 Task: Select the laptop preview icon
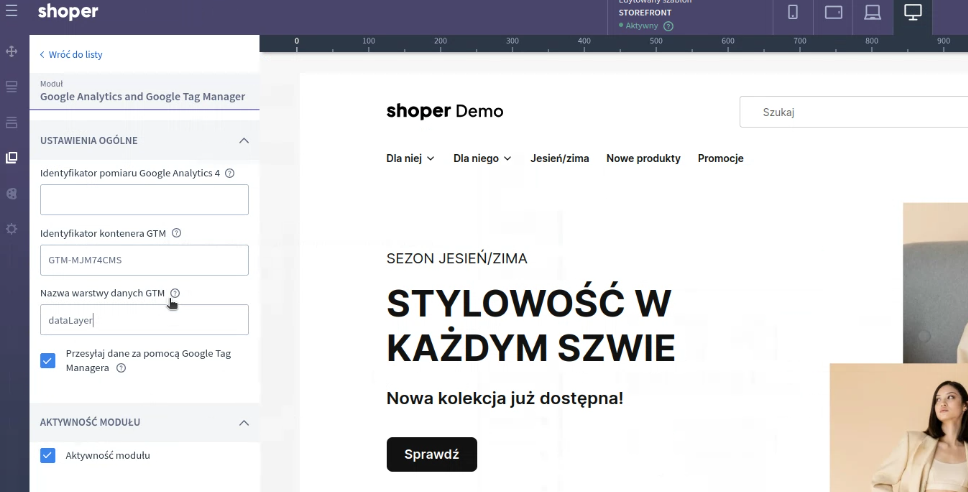872,12
